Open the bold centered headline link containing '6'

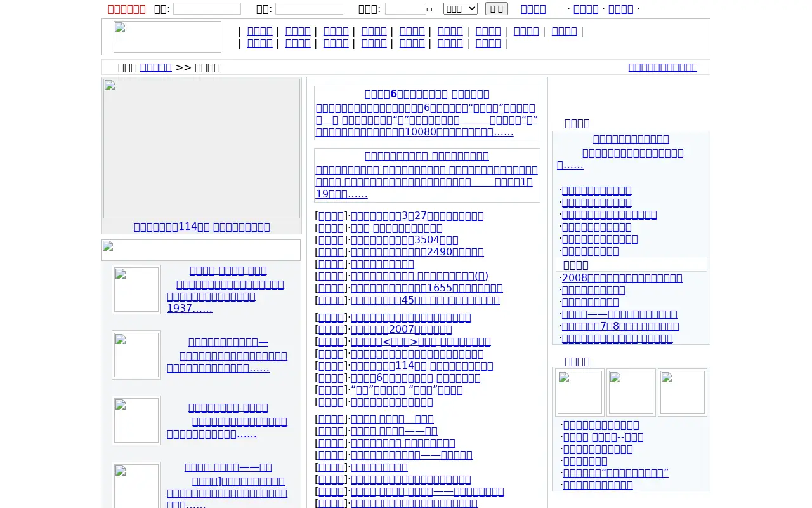coord(427,94)
